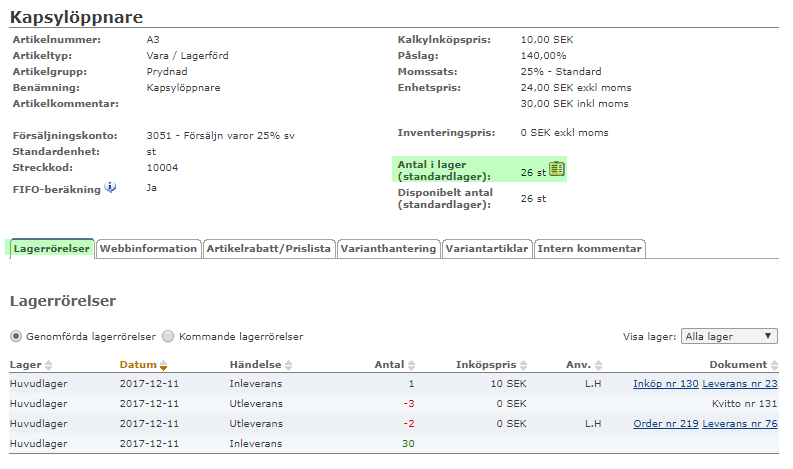The image size is (793, 469).
Task: Sort by Dokument column arrows
Action: pos(774,366)
